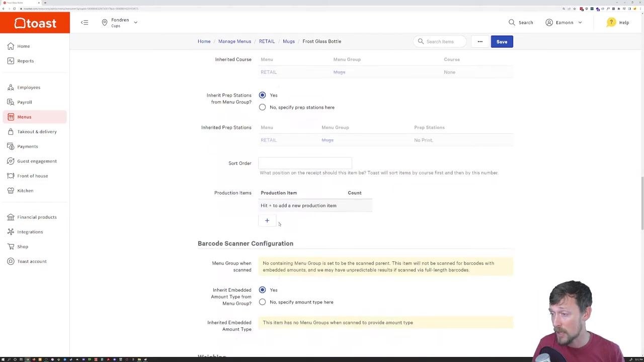Open Manage Menus breadcrumb link
Image resolution: width=644 pixels, height=362 pixels.
click(234, 41)
